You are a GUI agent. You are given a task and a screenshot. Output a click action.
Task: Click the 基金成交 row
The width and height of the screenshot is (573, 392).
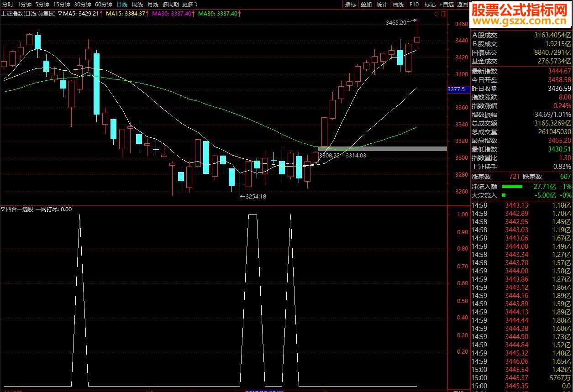tap(521, 61)
